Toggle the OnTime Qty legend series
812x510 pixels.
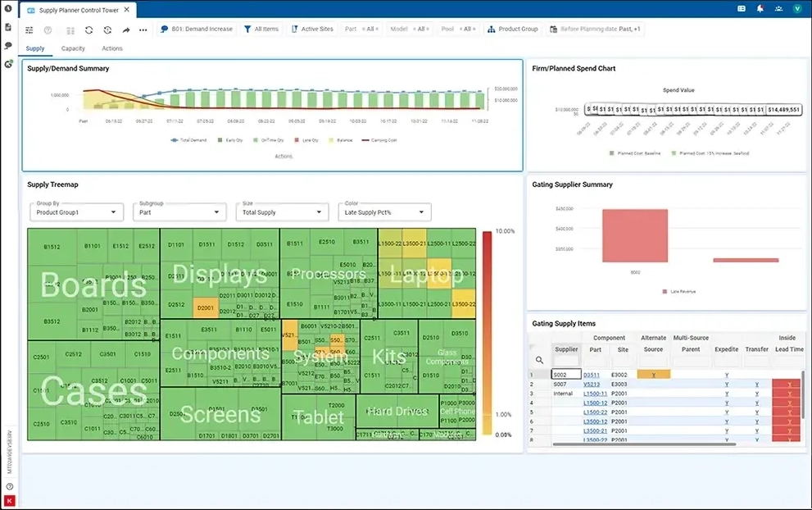pyautogui.click(x=268, y=140)
